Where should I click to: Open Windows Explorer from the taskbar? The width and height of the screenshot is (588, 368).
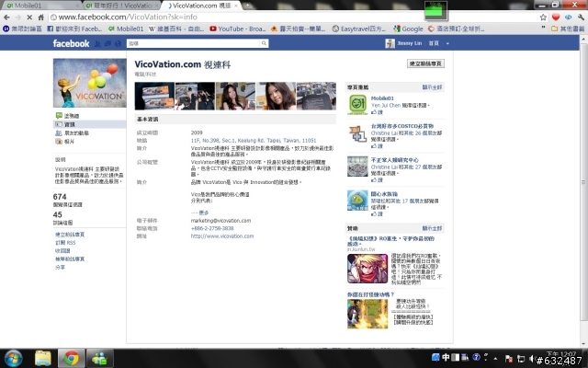coord(43,358)
